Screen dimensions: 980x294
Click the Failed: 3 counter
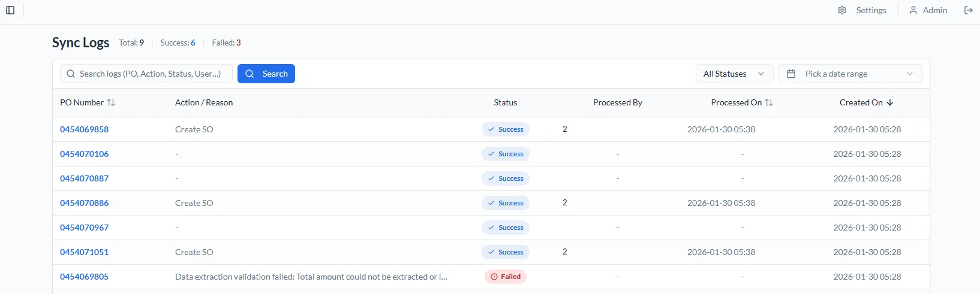point(227,43)
